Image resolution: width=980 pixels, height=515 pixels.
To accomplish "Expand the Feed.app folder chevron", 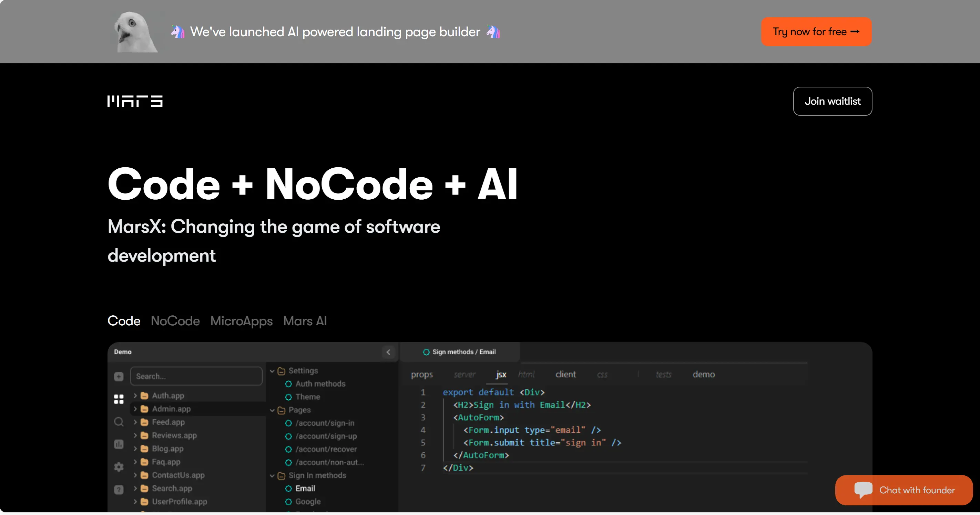I will 135,422.
